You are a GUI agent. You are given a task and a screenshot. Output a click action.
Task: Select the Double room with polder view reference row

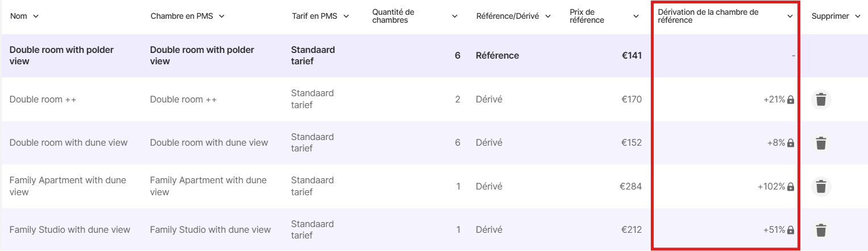click(61, 56)
